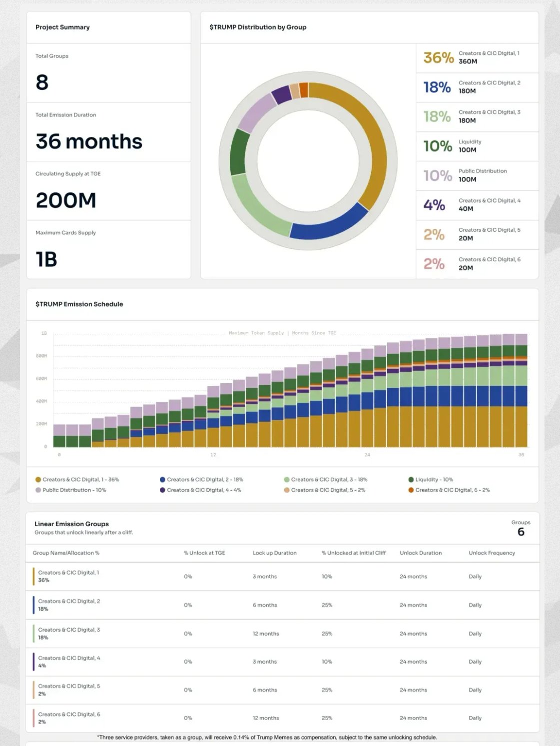Click the light green CIC Digital, 3 legend dot

pos(287,480)
